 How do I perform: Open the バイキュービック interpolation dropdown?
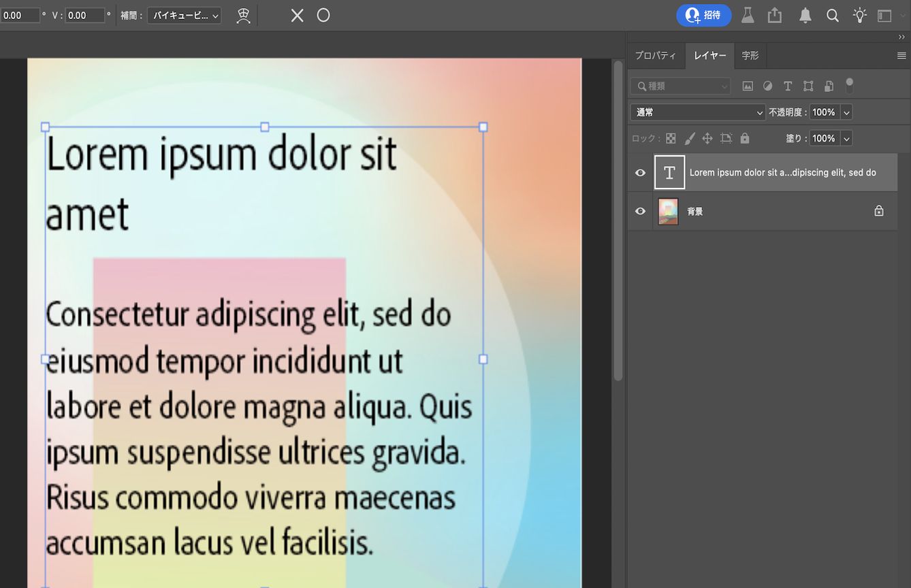click(x=184, y=15)
